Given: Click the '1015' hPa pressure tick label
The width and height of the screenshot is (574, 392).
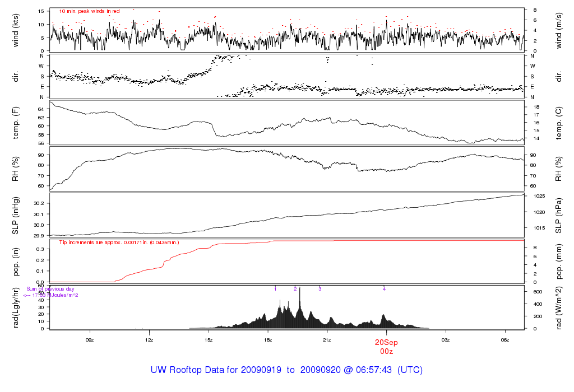Looking at the screenshot, I should click(x=539, y=228).
